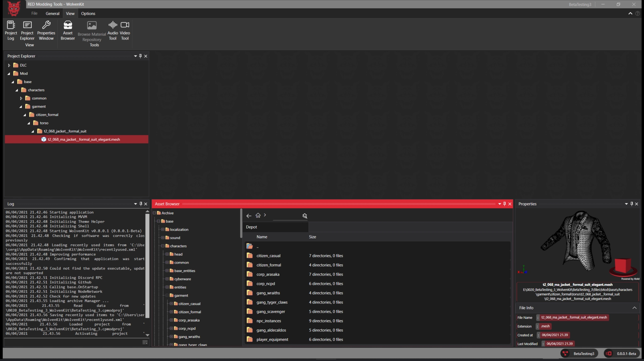Open the Video Tool

125,30
